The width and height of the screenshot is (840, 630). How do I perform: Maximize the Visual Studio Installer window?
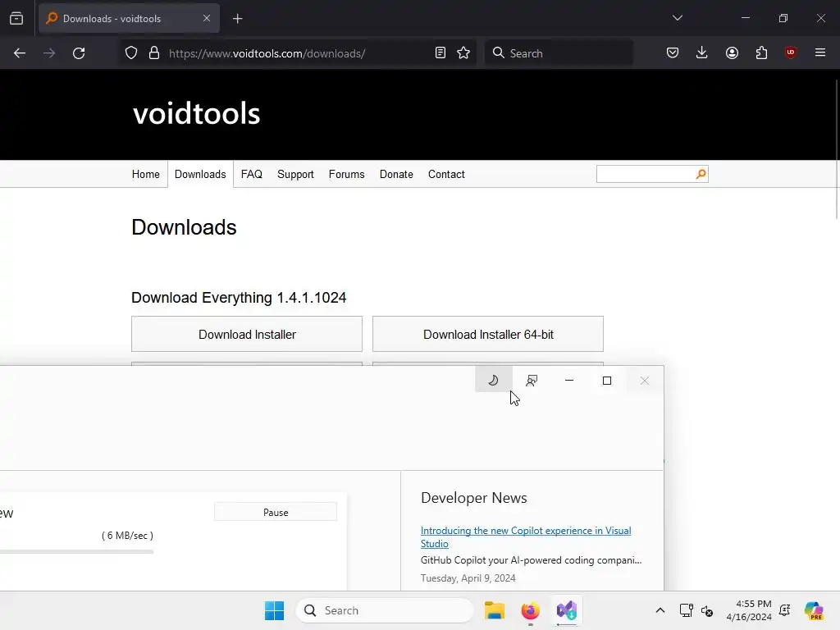607,381
